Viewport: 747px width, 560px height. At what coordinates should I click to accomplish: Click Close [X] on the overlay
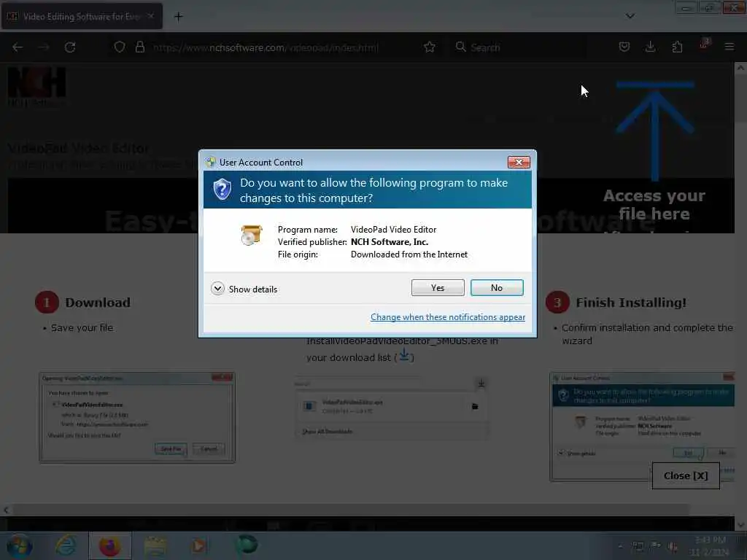686,475
